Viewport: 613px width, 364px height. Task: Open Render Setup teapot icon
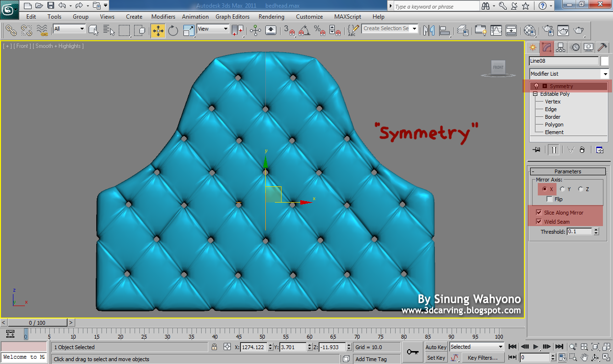(x=548, y=31)
